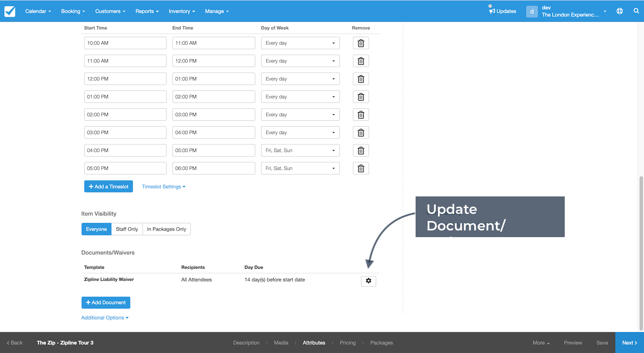
Task: Go to the Pricing step
Action: (x=348, y=343)
